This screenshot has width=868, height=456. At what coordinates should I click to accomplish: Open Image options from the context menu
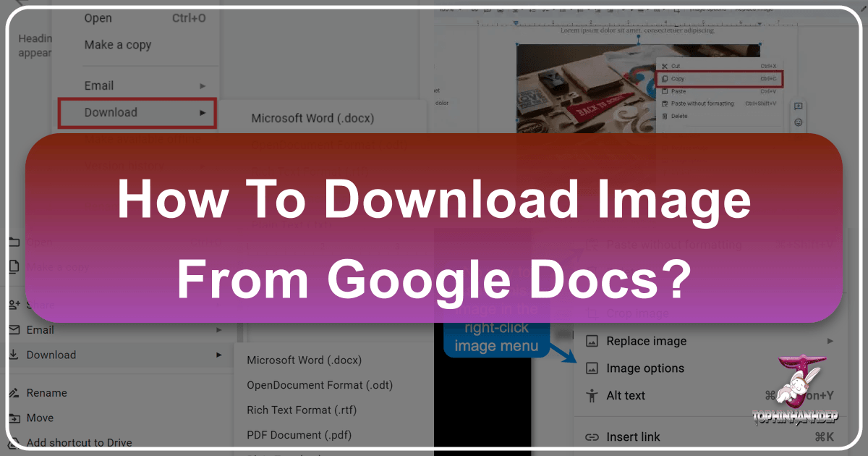coord(644,368)
